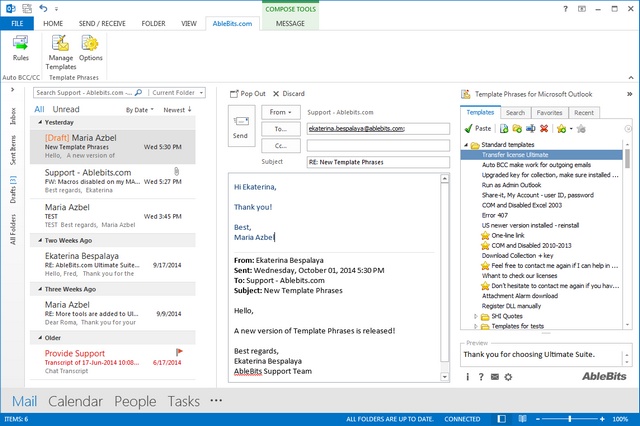Viewport: 640px width, 426px height.
Task: Click the New Folder icon in the Templates toolbar
Action: (x=517, y=129)
